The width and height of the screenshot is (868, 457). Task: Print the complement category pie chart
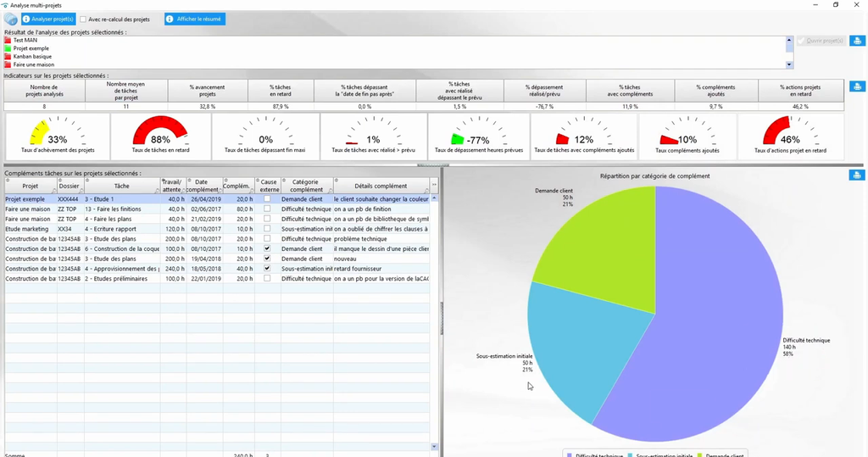click(x=857, y=175)
